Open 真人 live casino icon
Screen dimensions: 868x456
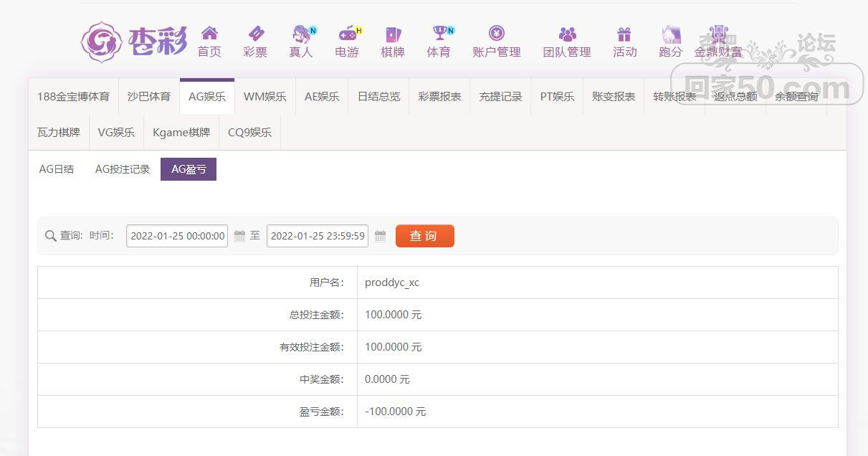302,34
